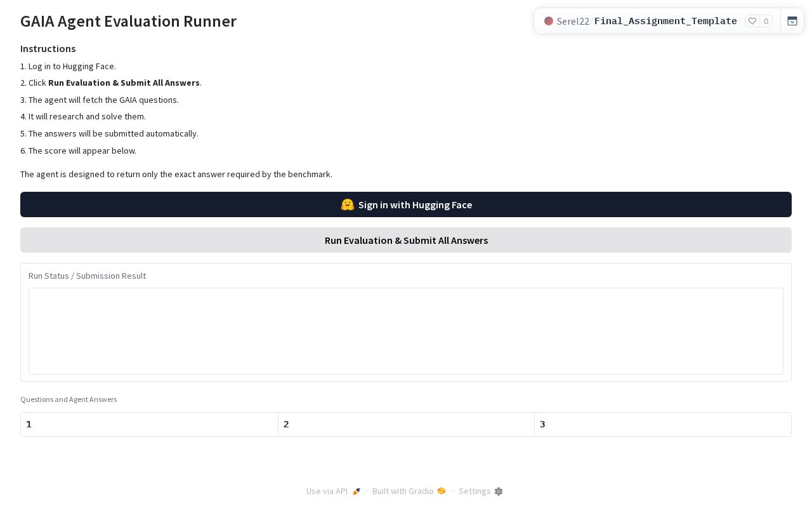Click step '6. The score will appear below.'
Image resolution: width=812 pixels, height=508 pixels.
pyautogui.click(x=78, y=150)
